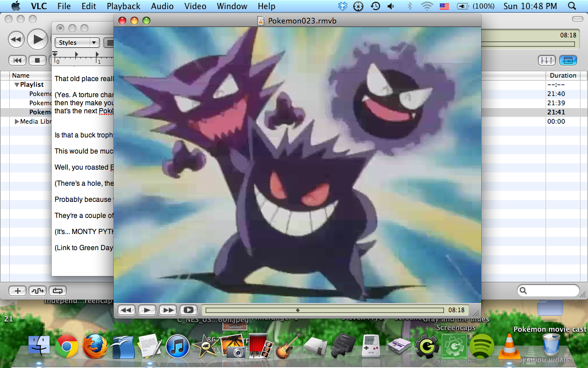The height and width of the screenshot is (368, 588).
Task: Click the add (+) button below the playlist
Action: [x=17, y=290]
